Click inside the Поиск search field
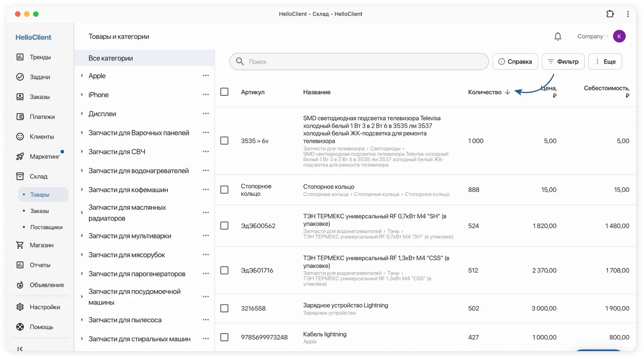 [358, 61]
